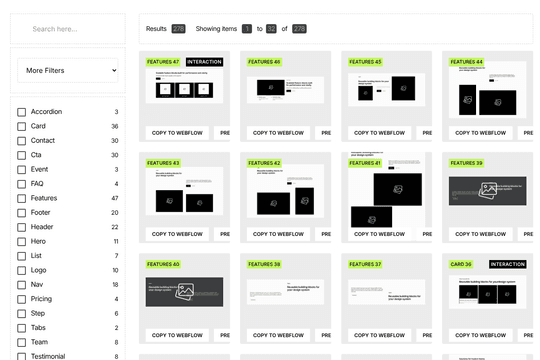Click the Features 39 green label
Screen dimensions: 540x360
click(x=467, y=163)
